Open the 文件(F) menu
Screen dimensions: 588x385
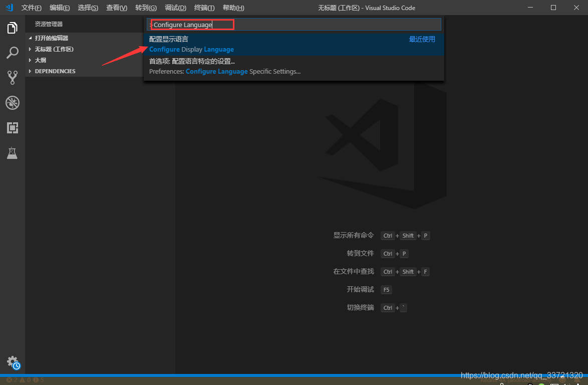[x=31, y=8]
